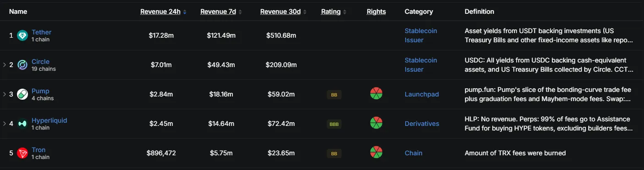This screenshot has width=644, height=170.
Task: Click the Pump pill logo icon
Action: (x=22, y=95)
